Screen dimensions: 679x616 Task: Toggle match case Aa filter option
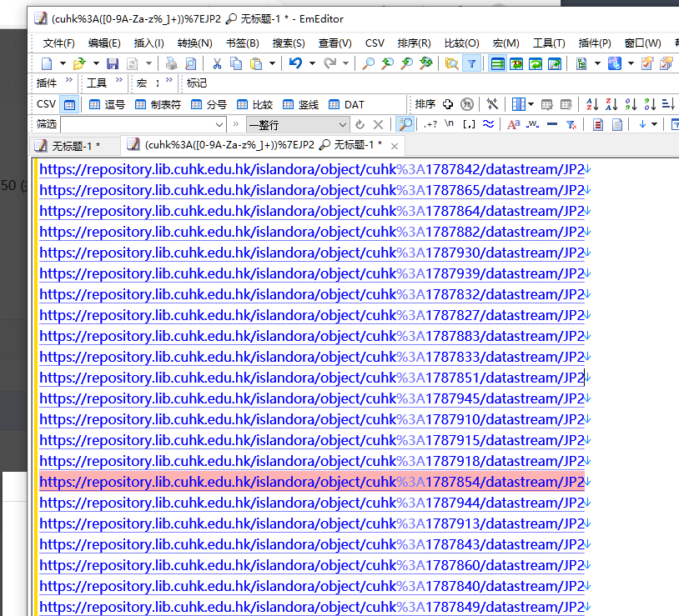(x=513, y=124)
